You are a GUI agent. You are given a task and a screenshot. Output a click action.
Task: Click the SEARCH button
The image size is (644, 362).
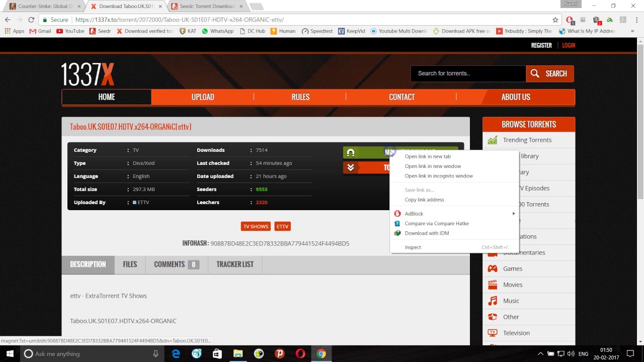pyautogui.click(x=550, y=73)
